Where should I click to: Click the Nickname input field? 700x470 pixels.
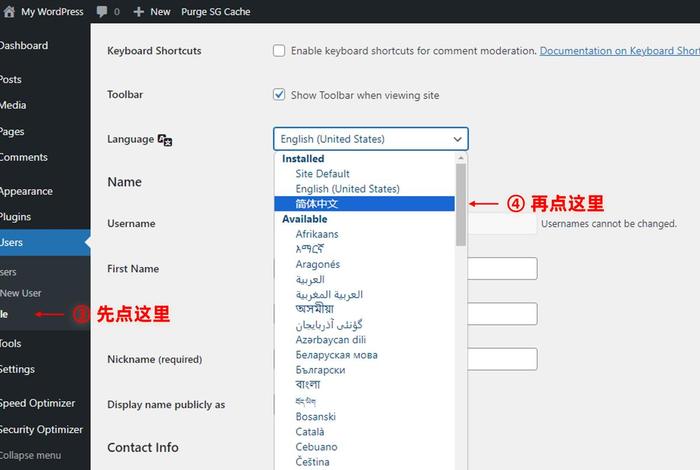point(502,359)
